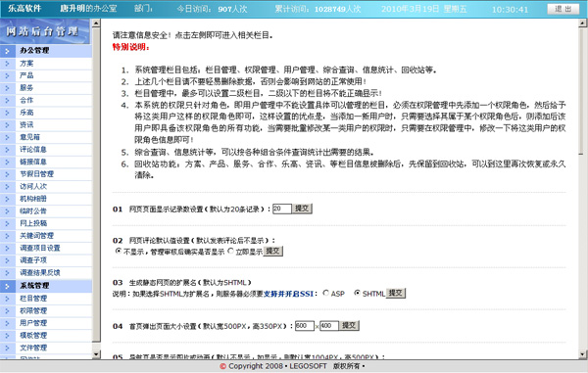Open 网上投稿 in the left menu
Viewport: 588px width, 373px height.
pos(33,223)
